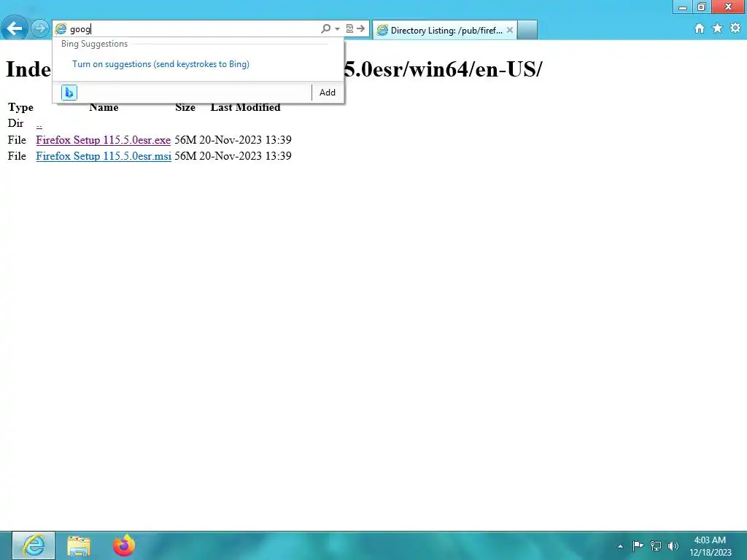This screenshot has width=747, height=560.
Task: Open the Home page icon
Action: click(x=700, y=28)
